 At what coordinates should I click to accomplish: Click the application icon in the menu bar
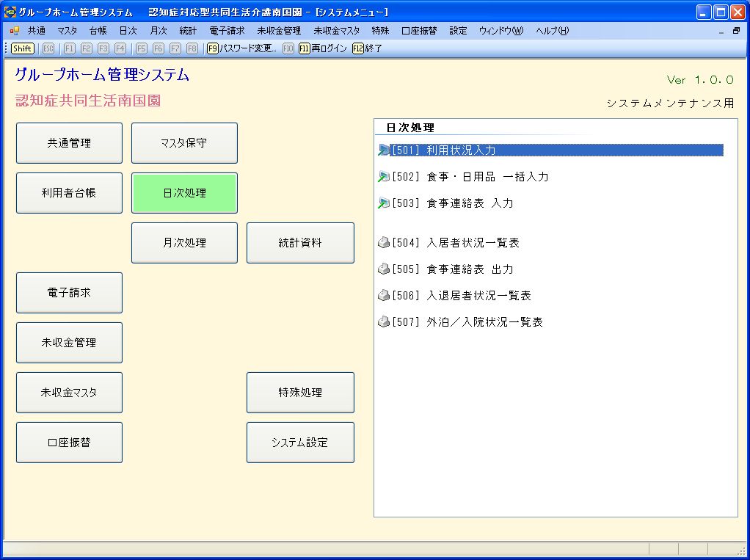coord(15,31)
